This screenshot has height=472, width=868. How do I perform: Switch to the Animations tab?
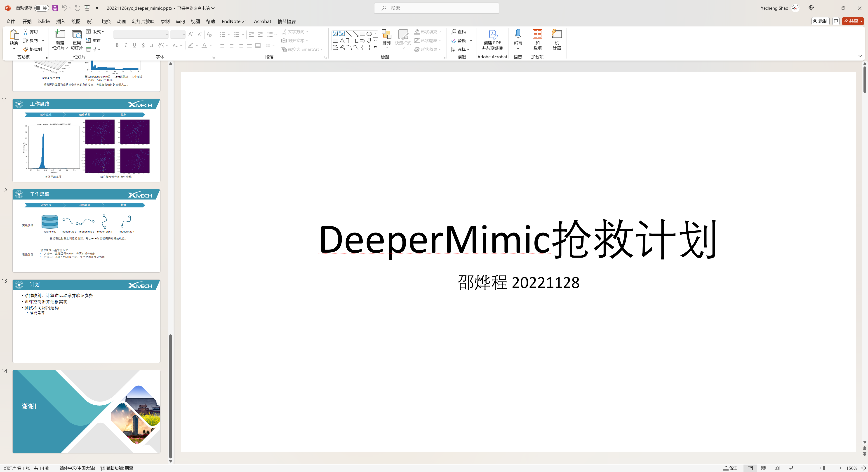click(121, 21)
